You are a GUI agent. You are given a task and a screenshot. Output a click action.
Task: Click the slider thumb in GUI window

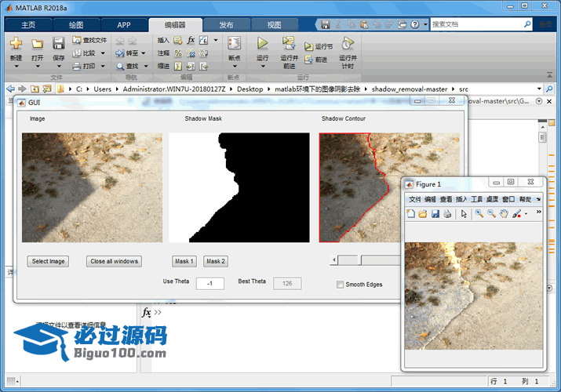pyautogui.click(x=359, y=260)
